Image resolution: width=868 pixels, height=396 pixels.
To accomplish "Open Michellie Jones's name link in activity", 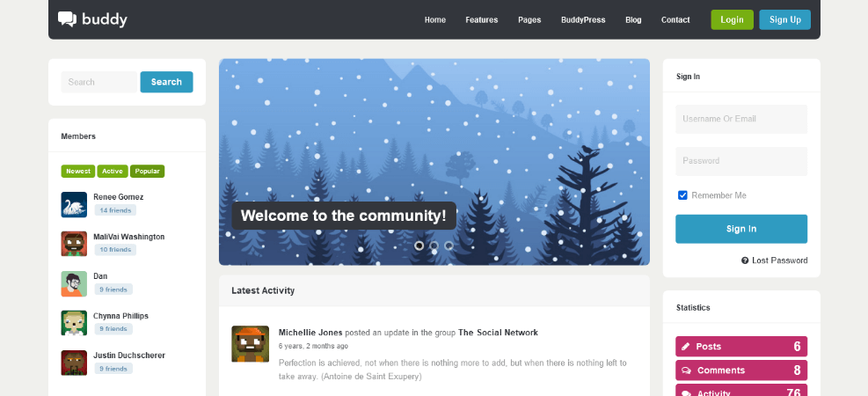I will [x=310, y=333].
